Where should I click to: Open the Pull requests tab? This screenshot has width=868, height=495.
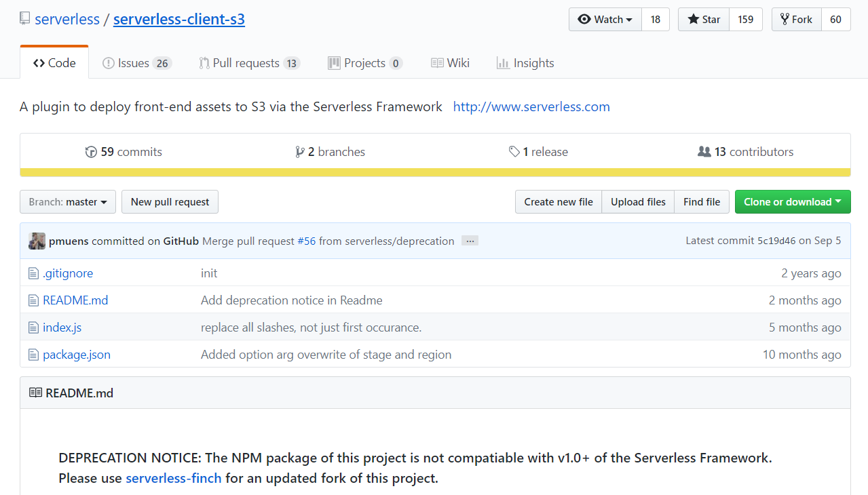pyautogui.click(x=249, y=63)
